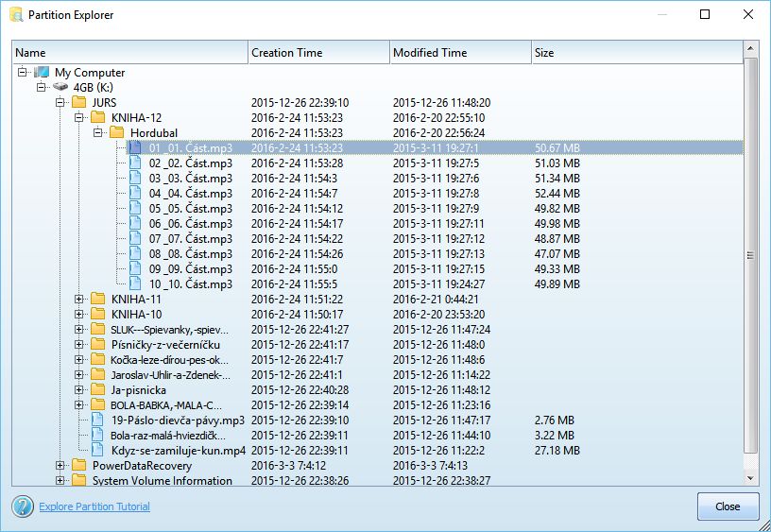771x532 pixels.
Task: Click the SLUK---Spievanky folder icon
Action: [98, 330]
